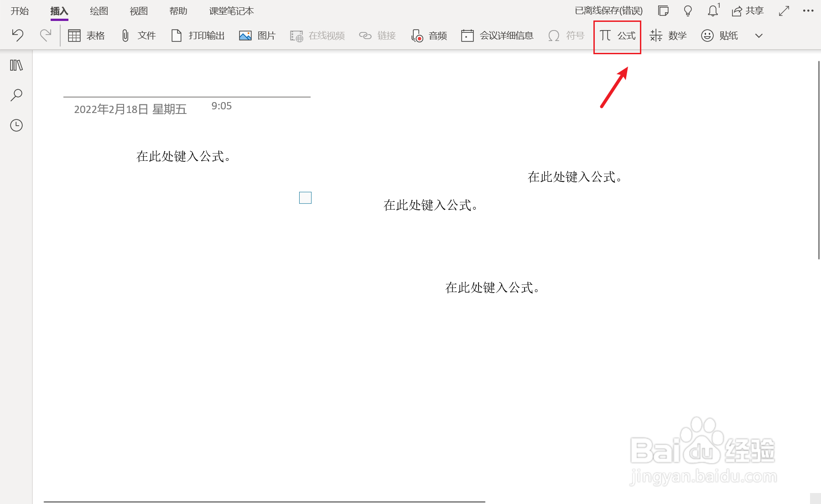Open the 帮助 (Help) tab
The height and width of the screenshot is (504, 821).
pos(178,11)
